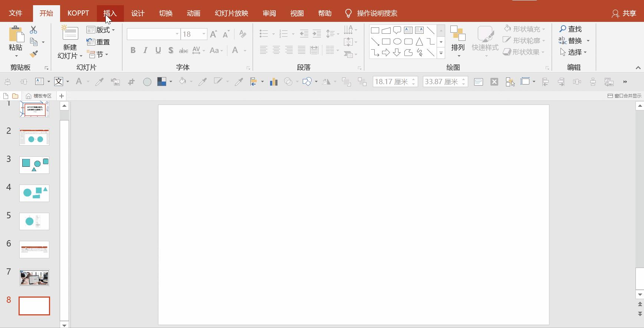Toggle Bold formatting
This screenshot has width=644, height=328.
click(x=133, y=50)
